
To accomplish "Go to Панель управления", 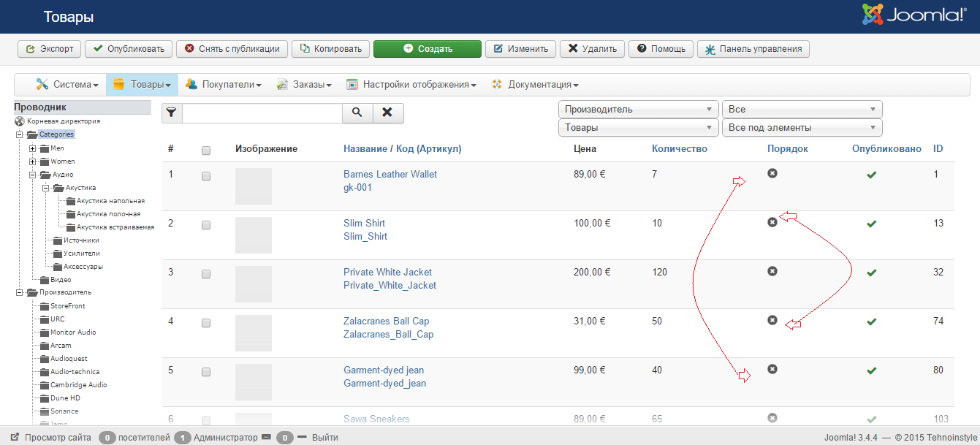I will click(753, 49).
